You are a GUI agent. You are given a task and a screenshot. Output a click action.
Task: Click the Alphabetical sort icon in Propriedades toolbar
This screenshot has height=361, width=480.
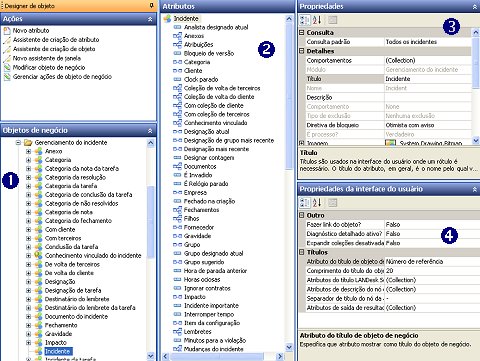[x=317, y=20]
